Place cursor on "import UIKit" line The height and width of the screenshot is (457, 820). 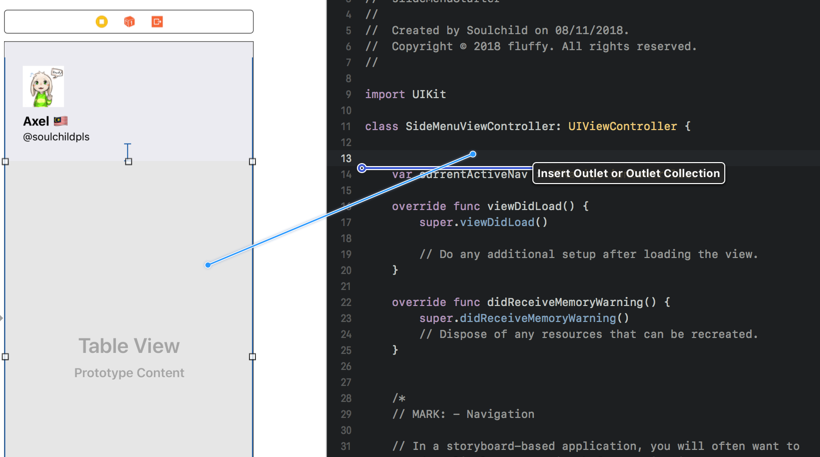click(405, 94)
